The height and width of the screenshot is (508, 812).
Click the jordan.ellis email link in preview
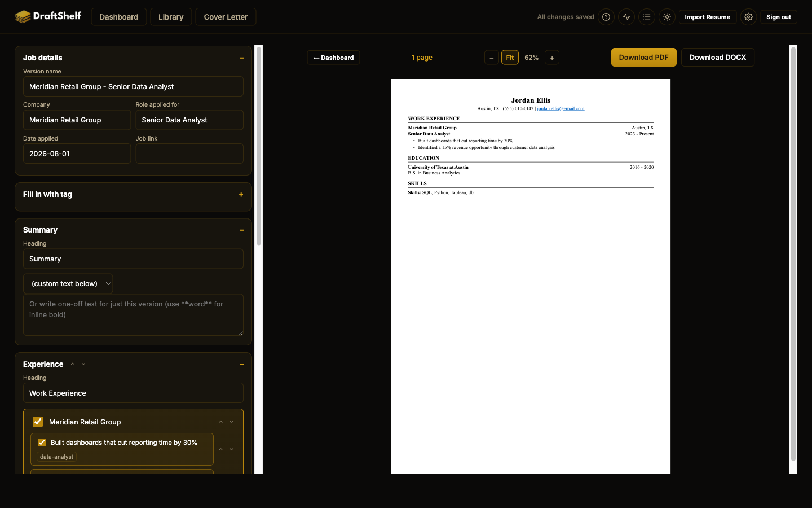[x=561, y=108]
